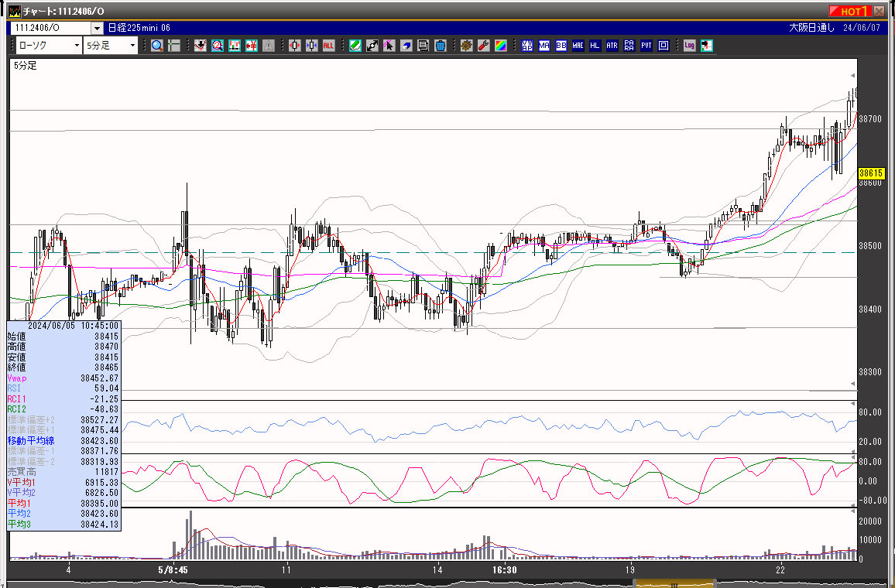
Task: Toggle the MAE envelope indicator
Action: (x=578, y=46)
